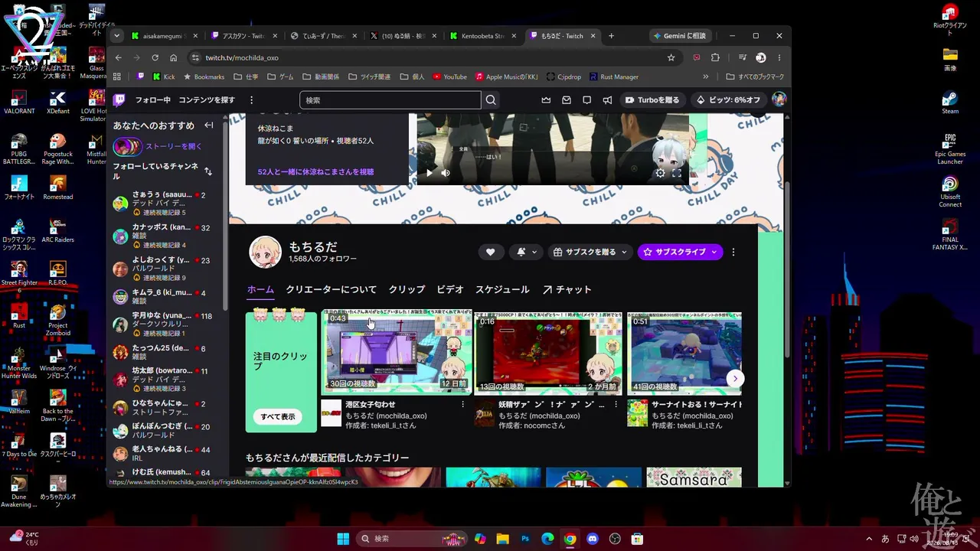This screenshot has width=980, height=551.
Task: Show next featured clips arrow
Action: click(x=735, y=379)
